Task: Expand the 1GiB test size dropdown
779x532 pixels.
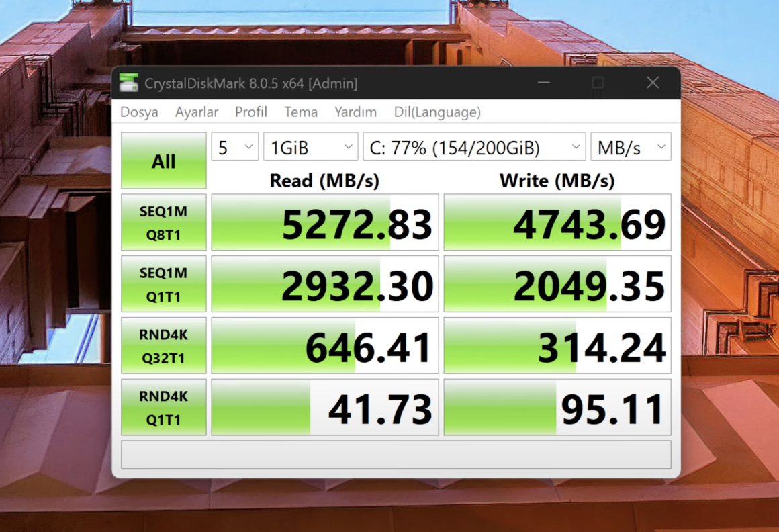Action: click(310, 146)
